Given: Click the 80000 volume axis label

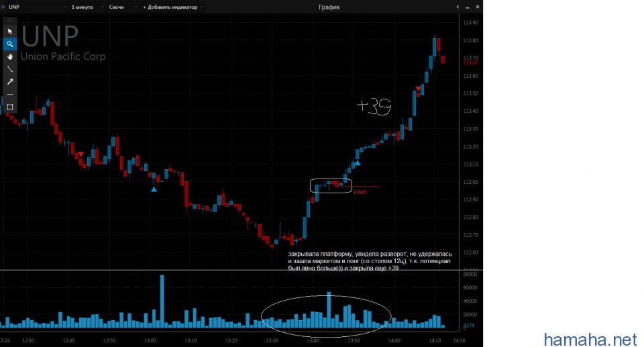Looking at the screenshot, I should (x=470, y=275).
